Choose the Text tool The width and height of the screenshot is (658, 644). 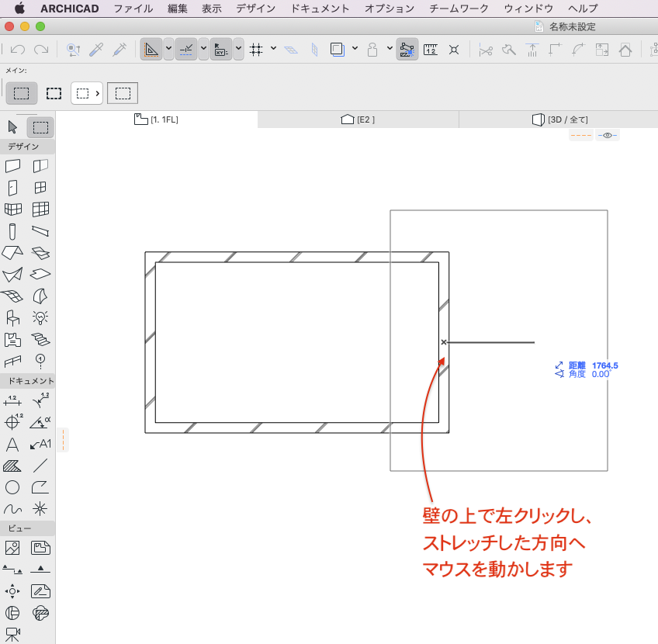point(12,445)
